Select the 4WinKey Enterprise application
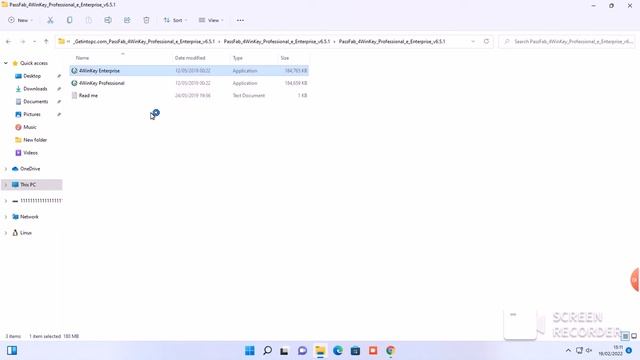The height and width of the screenshot is (360, 640). point(189,71)
